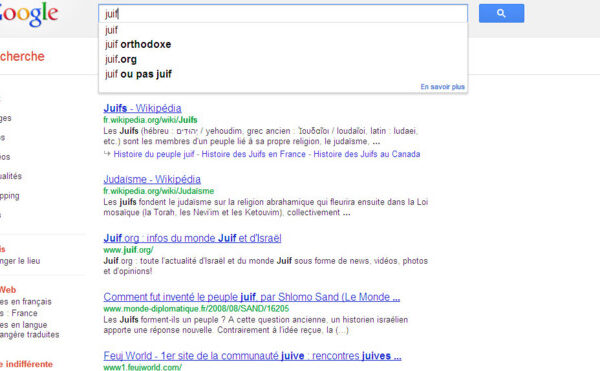The image size is (600, 371).
Task: Click the monde-diplomatique.fr URL text
Action: [x=196, y=309]
